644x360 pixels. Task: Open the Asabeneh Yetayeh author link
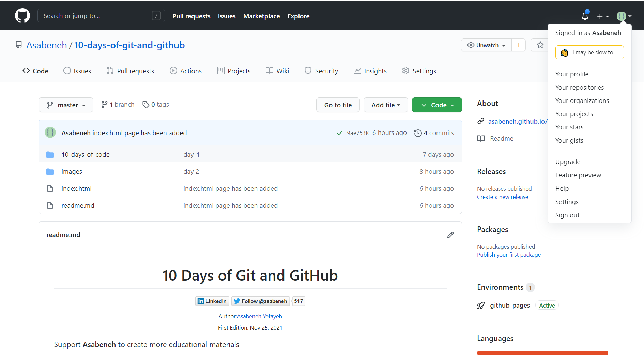[260, 316]
